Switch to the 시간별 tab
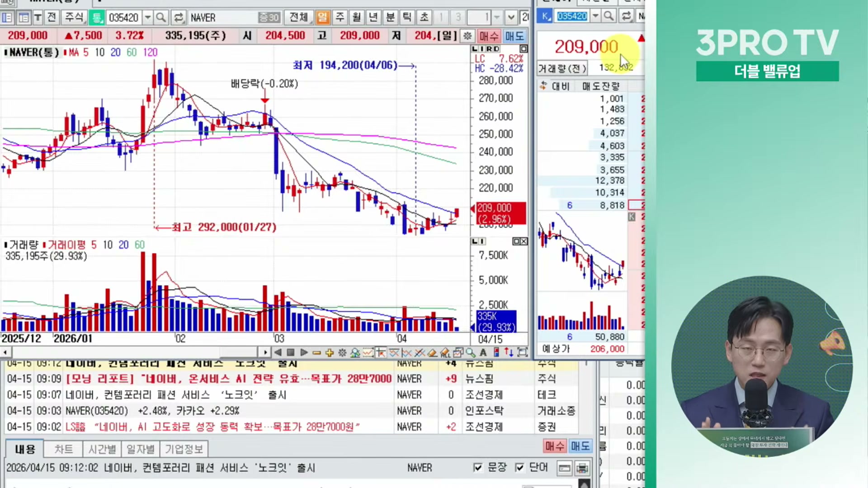 (102, 449)
